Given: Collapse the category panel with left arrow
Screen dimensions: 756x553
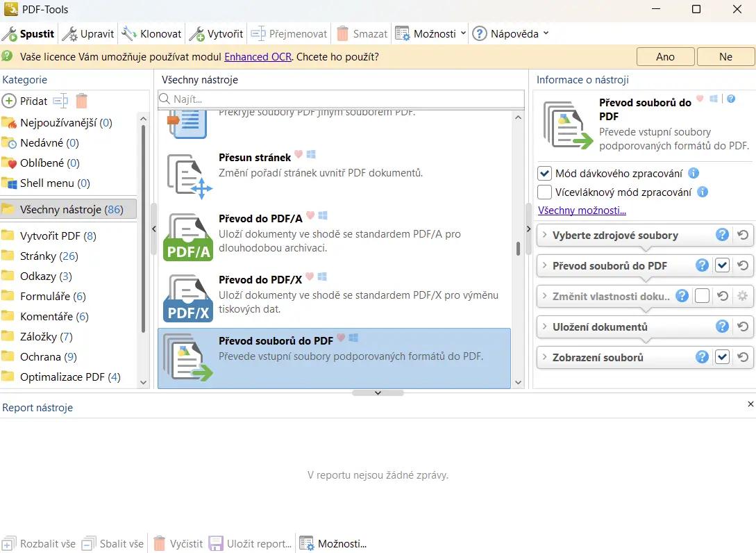Looking at the screenshot, I should pyautogui.click(x=154, y=229).
